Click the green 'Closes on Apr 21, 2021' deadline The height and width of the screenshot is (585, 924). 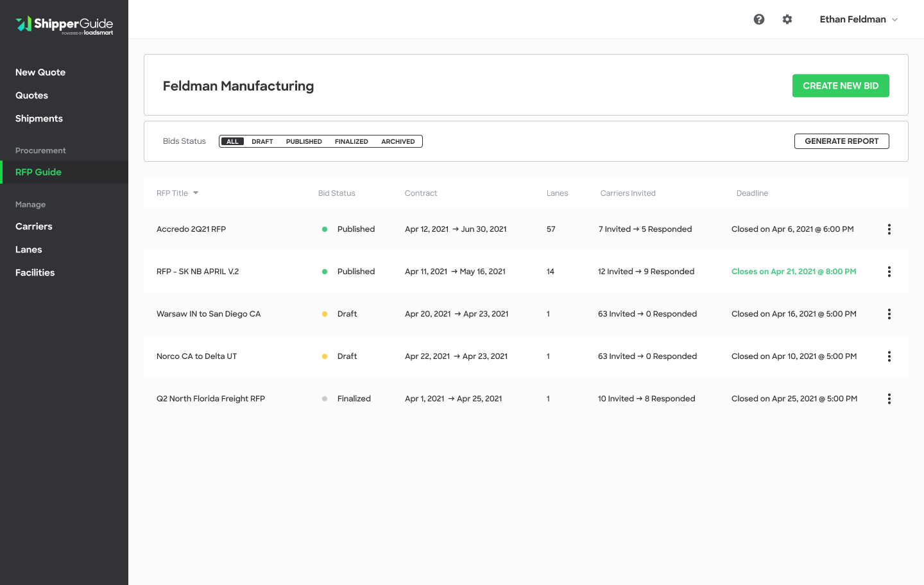point(794,272)
